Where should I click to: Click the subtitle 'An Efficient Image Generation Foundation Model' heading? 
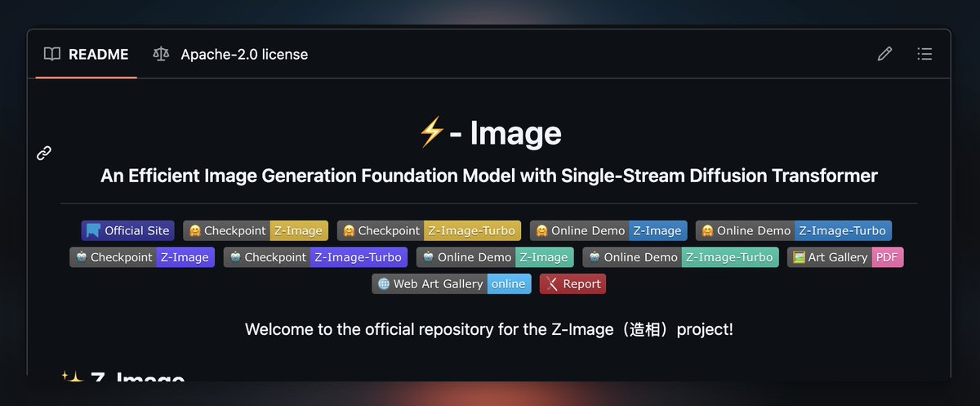[x=489, y=176]
